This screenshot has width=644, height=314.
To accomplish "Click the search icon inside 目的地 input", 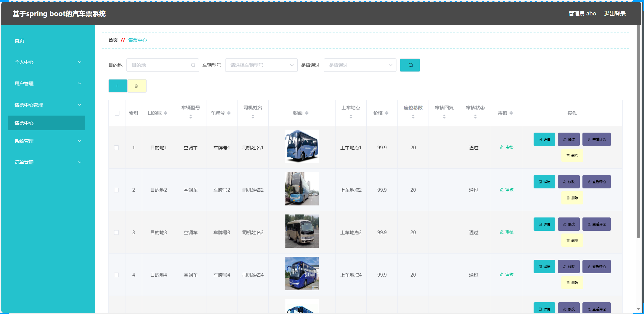I will click(193, 65).
